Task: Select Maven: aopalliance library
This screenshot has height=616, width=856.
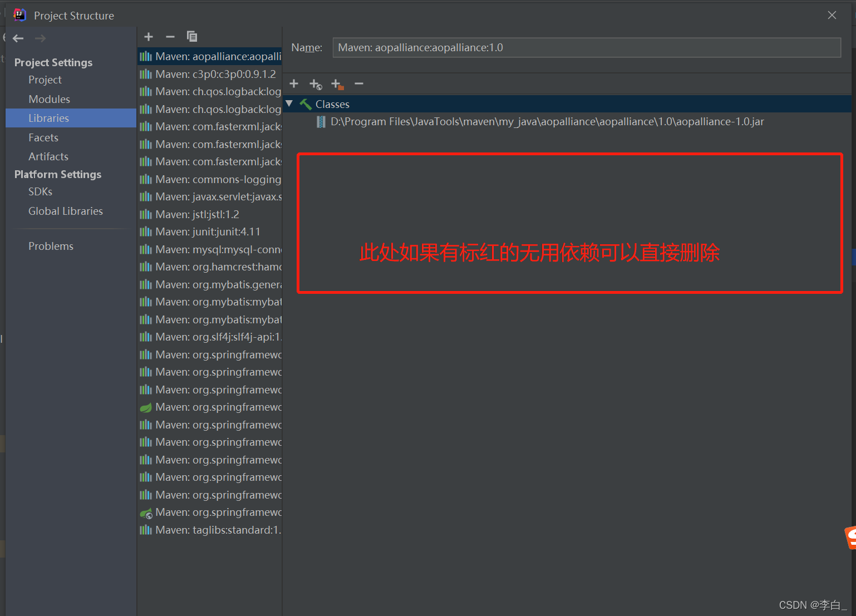Action: click(x=210, y=56)
